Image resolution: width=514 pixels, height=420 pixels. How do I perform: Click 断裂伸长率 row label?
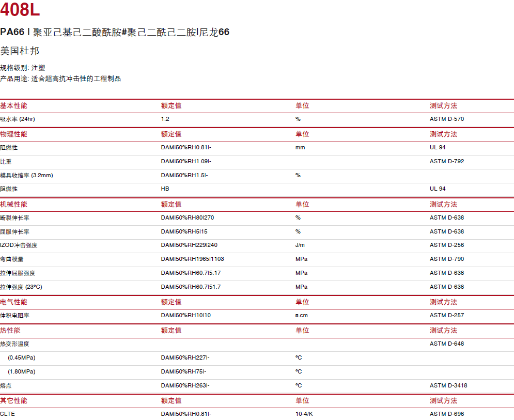pos(15,217)
